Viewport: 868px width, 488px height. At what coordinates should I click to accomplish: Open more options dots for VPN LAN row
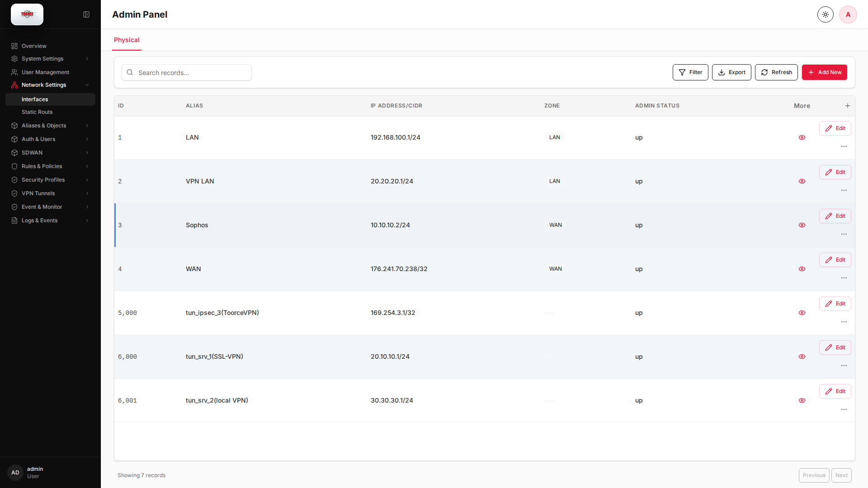coord(844,190)
